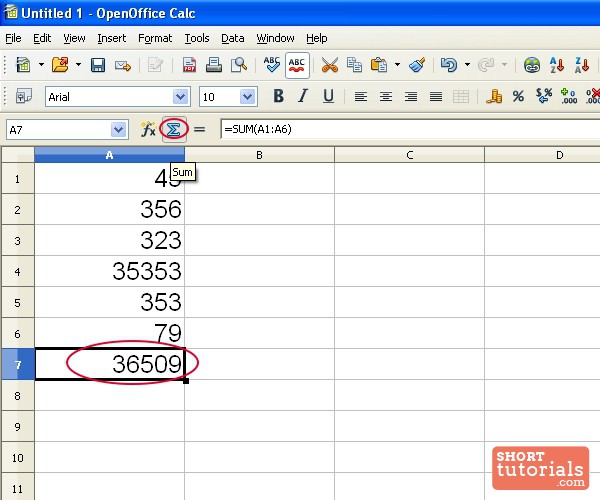This screenshot has height=500, width=600.
Task: Click the Paste clipboard icon
Action: [x=379, y=65]
